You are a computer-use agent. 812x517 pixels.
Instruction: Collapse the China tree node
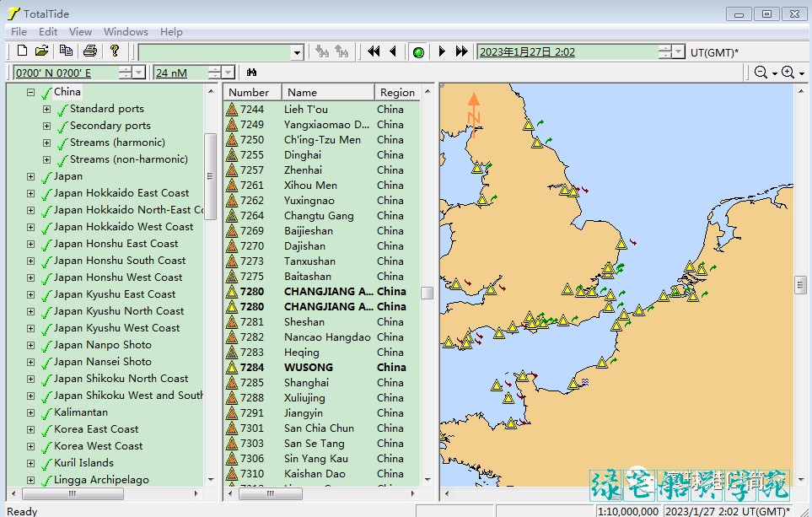(x=30, y=92)
